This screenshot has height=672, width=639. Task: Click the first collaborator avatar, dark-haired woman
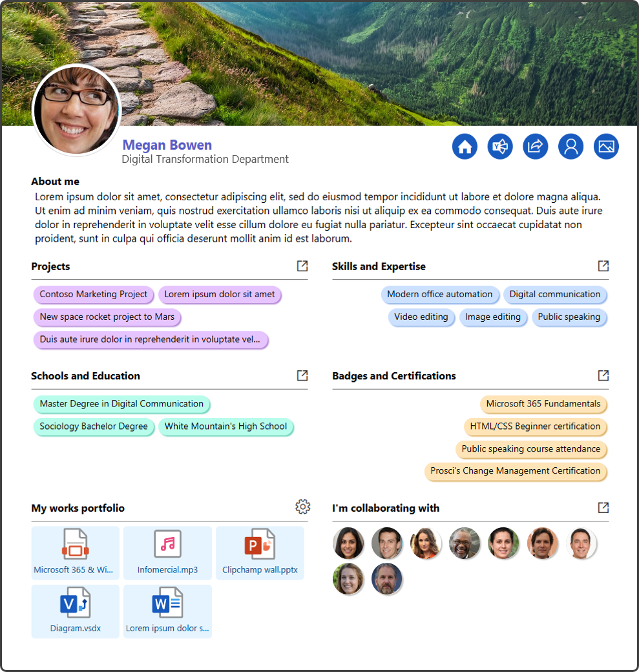point(348,543)
